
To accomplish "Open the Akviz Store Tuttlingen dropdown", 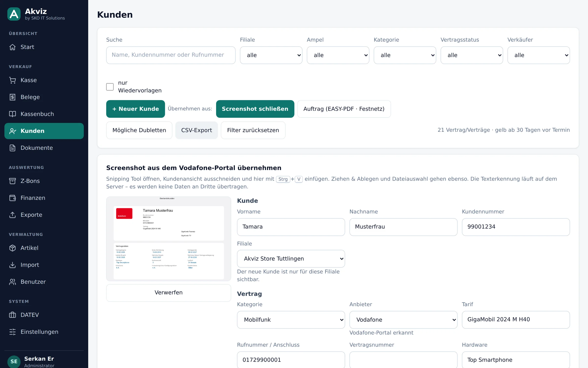I will tap(291, 259).
